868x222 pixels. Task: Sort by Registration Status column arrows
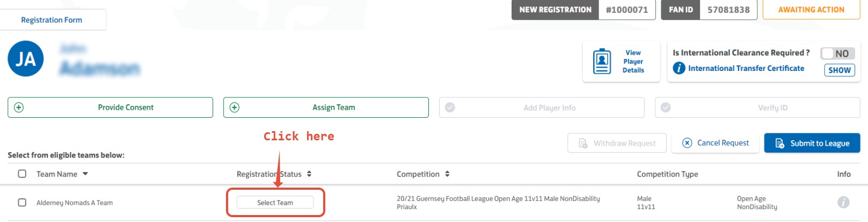coord(309,174)
